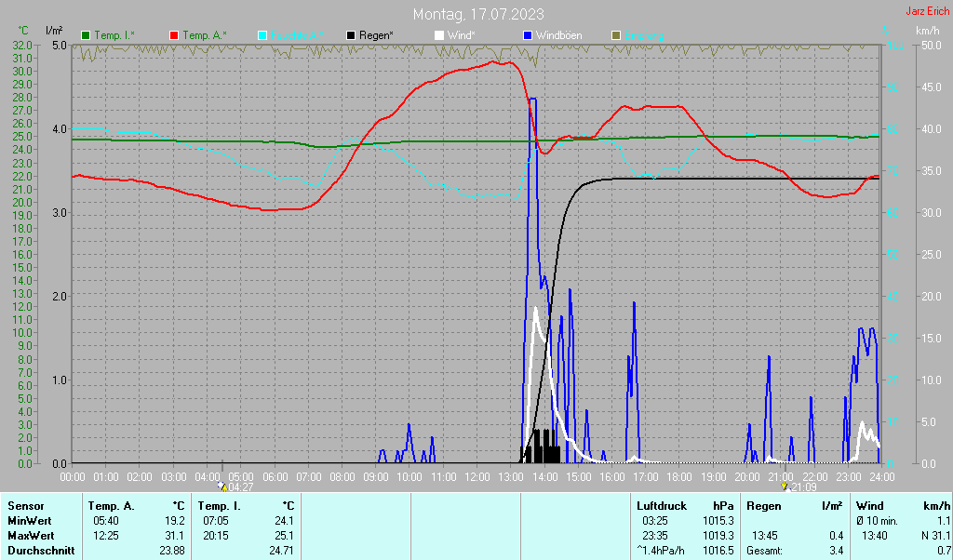Click the average outdoor temperature 23.88
Viewport: 953px width, 560px height.
pyautogui.click(x=171, y=551)
